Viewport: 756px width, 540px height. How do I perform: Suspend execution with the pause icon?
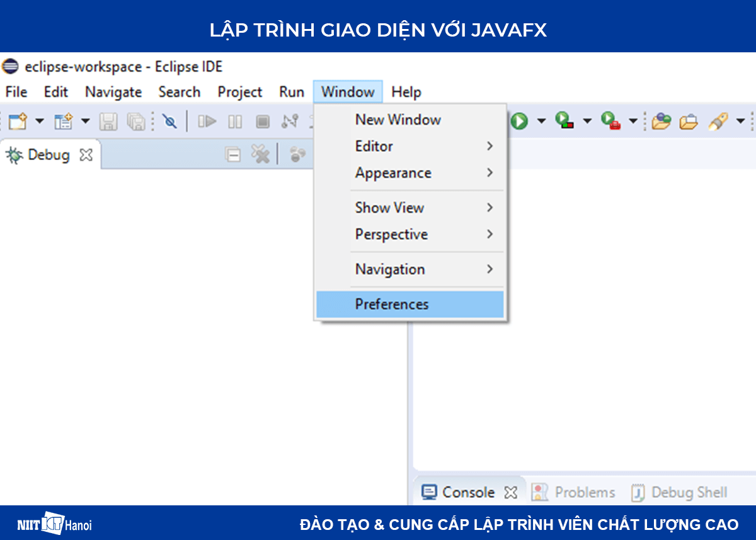pyautogui.click(x=235, y=121)
